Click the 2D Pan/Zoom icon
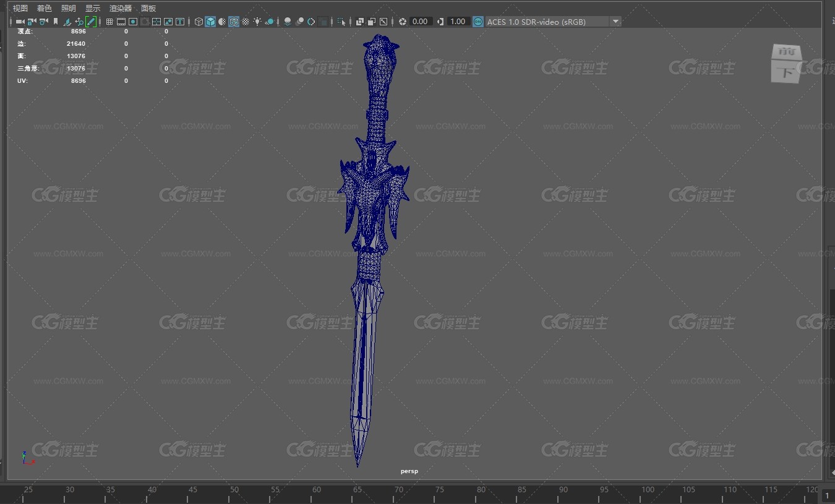 point(79,22)
